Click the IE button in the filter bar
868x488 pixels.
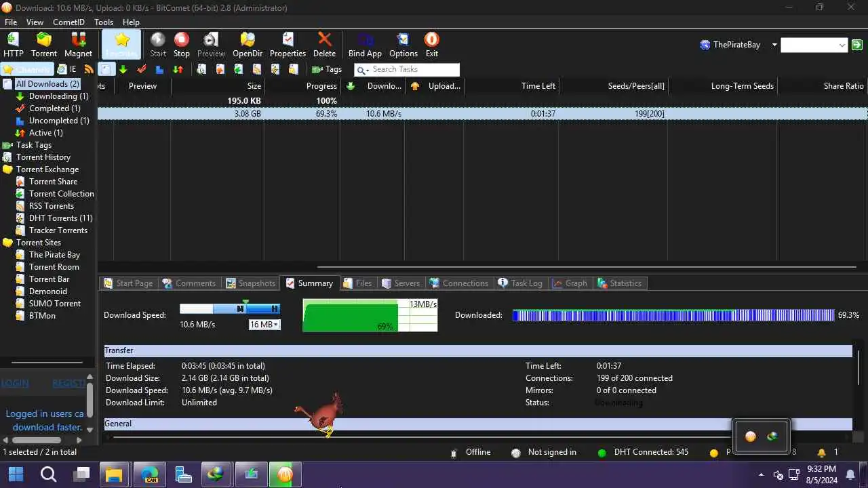(x=67, y=69)
